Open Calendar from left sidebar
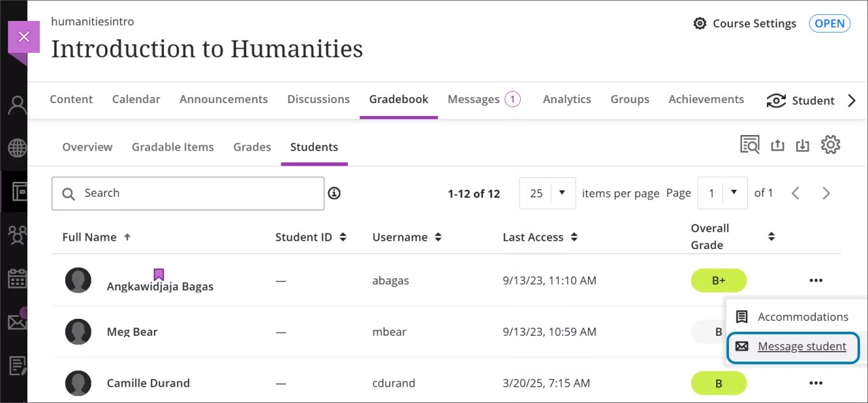 (16, 279)
